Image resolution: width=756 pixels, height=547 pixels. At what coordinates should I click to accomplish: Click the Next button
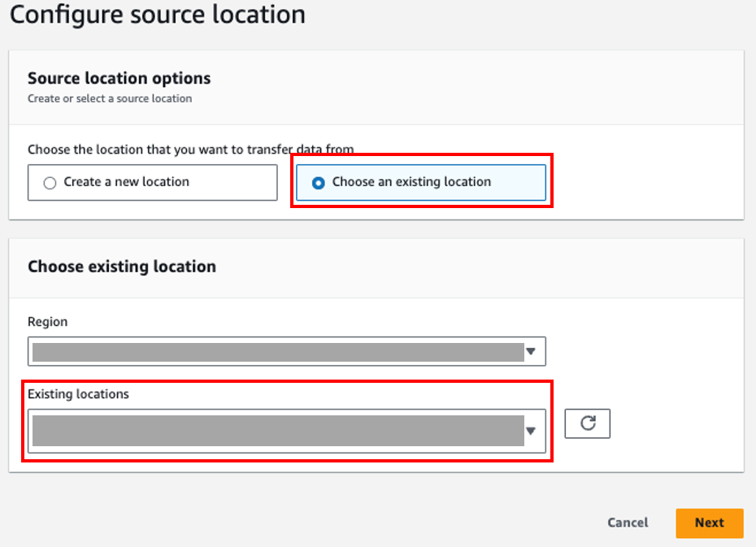(x=709, y=523)
